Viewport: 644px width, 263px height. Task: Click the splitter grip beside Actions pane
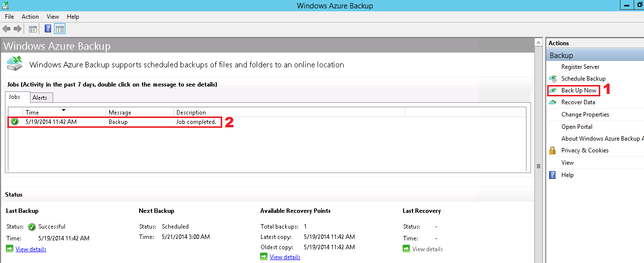538,166
